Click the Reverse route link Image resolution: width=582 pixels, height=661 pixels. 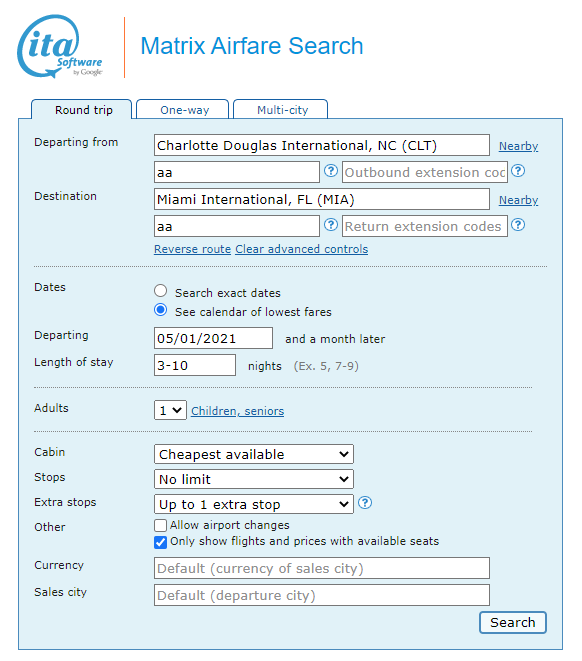(192, 249)
